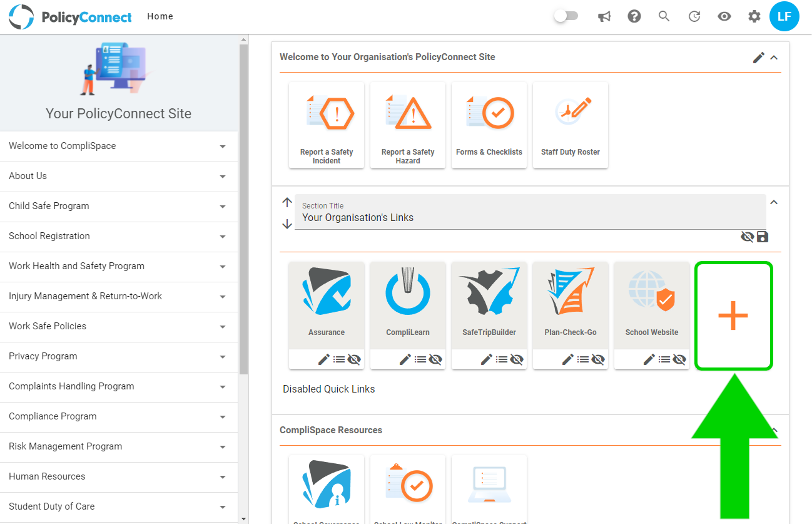Click the Section Title input field
812x524 pixels.
[530, 212]
